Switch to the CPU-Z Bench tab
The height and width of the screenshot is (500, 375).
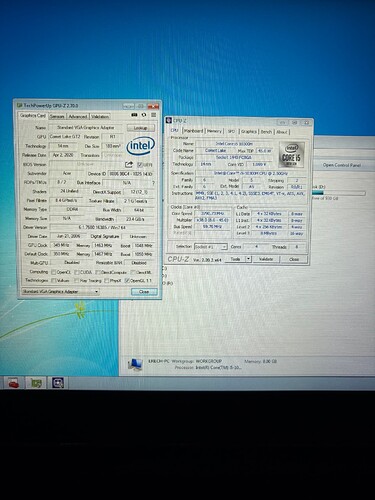click(266, 131)
